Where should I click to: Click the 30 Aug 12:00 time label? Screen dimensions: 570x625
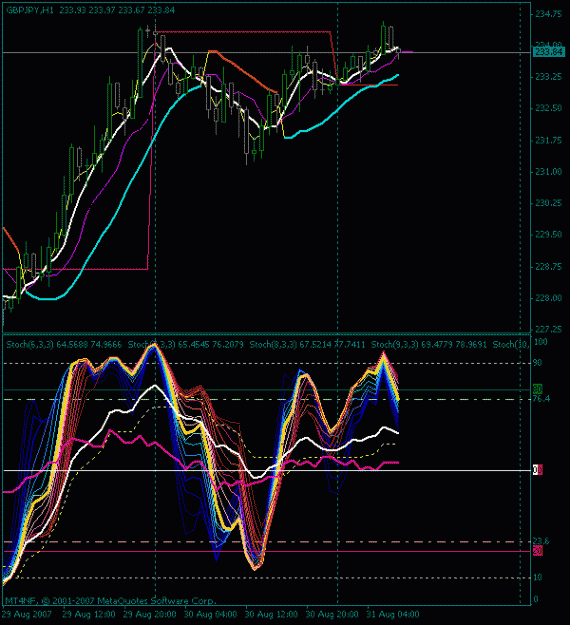pyautogui.click(x=271, y=615)
